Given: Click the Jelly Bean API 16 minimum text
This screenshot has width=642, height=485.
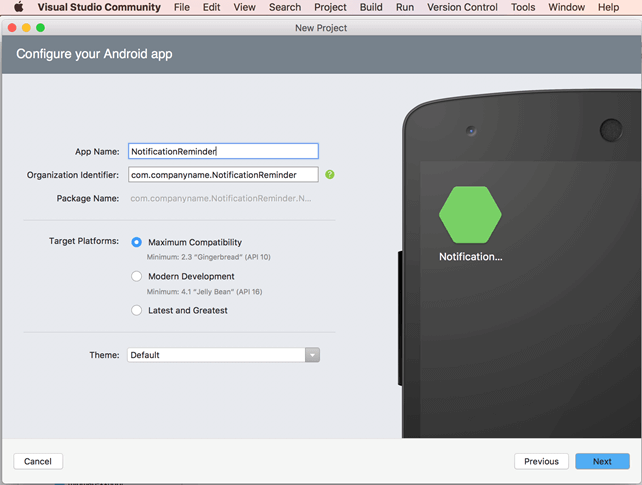Looking at the screenshot, I should 204,292.
